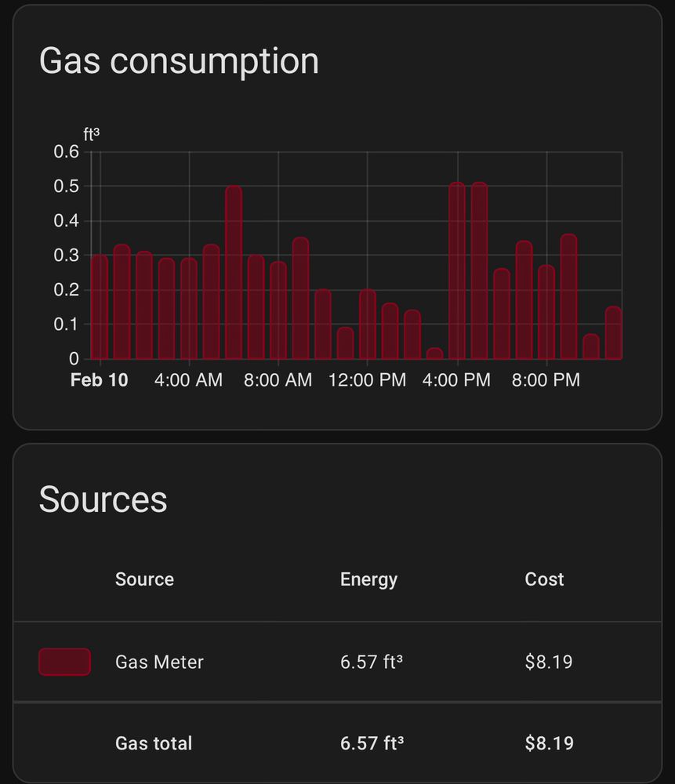Click the first tall bar after 4:00 PM
675x784 pixels.
(x=457, y=271)
